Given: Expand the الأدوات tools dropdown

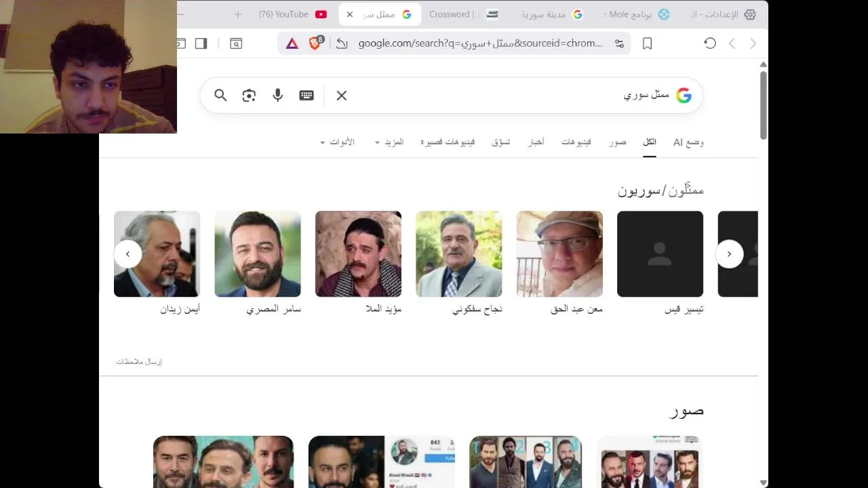Looking at the screenshot, I should pos(337,142).
